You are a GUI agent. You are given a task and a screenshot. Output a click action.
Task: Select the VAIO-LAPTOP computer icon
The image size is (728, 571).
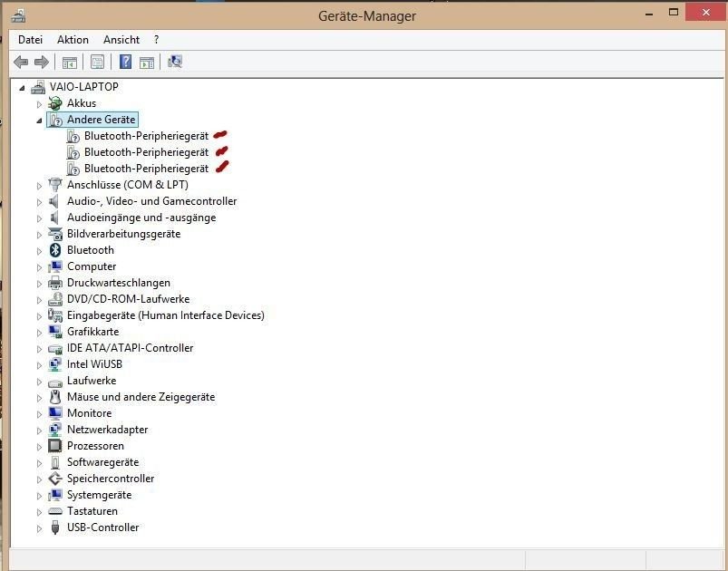pos(38,87)
